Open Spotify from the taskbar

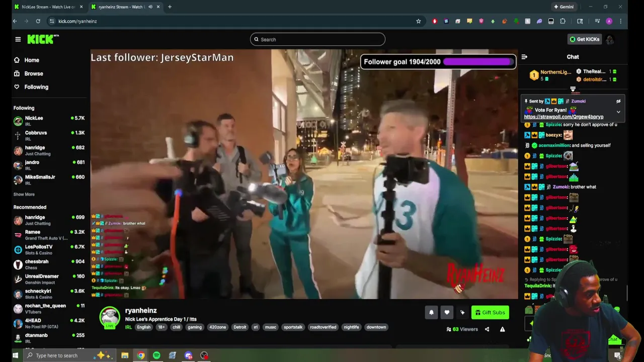pos(156,355)
